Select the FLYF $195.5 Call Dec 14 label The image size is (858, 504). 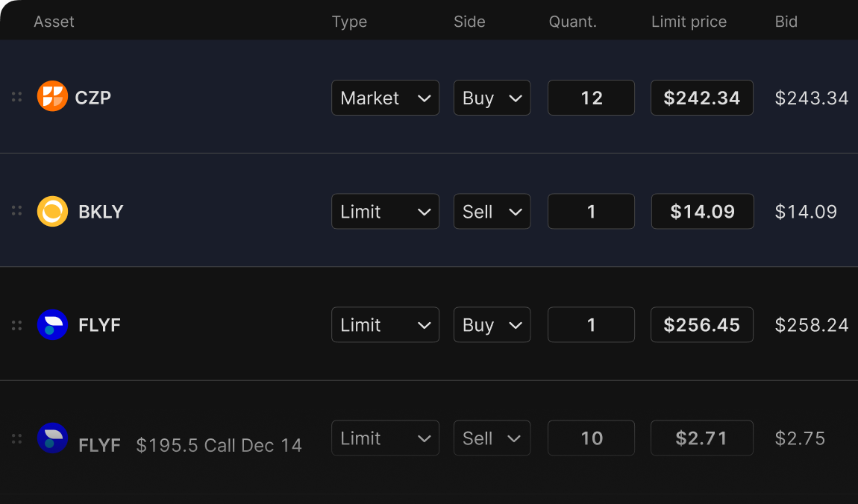[219, 445]
